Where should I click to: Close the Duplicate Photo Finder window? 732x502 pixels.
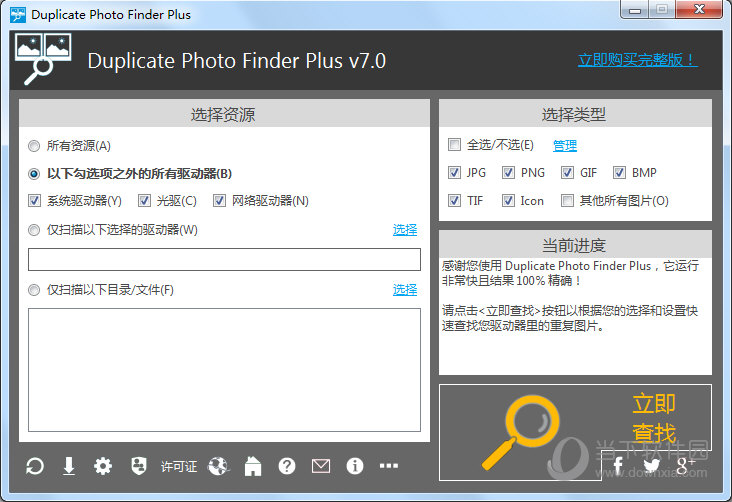click(699, 10)
